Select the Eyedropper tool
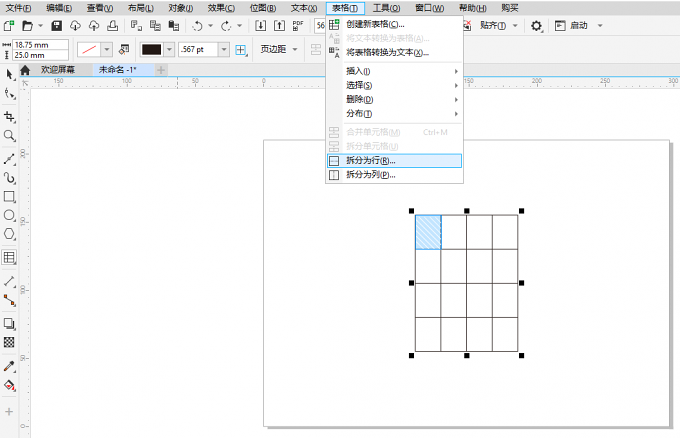This screenshot has width=680, height=438. (x=9, y=366)
